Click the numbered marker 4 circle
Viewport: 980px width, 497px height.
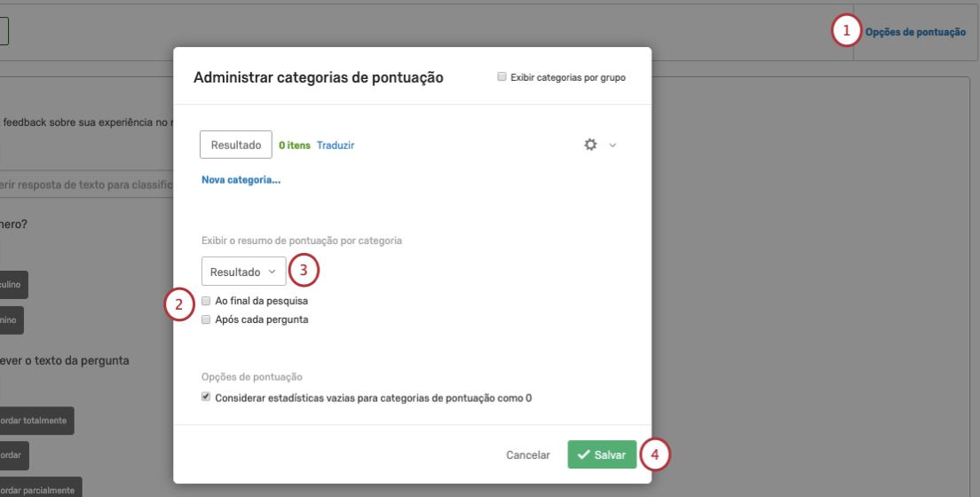[654, 454]
